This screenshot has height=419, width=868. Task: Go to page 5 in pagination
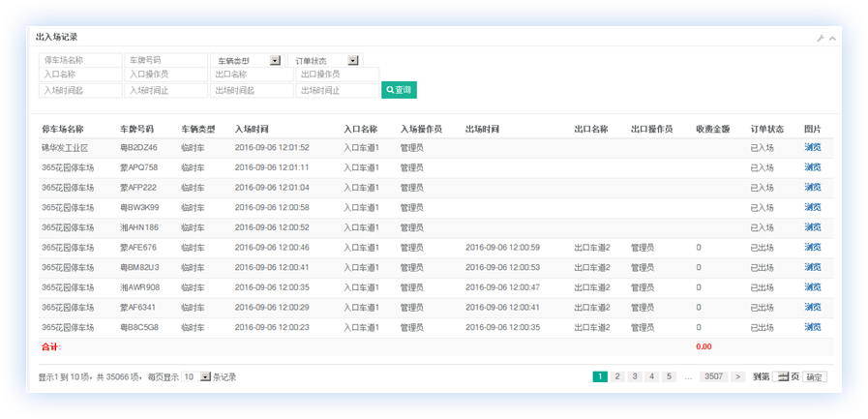coord(669,376)
